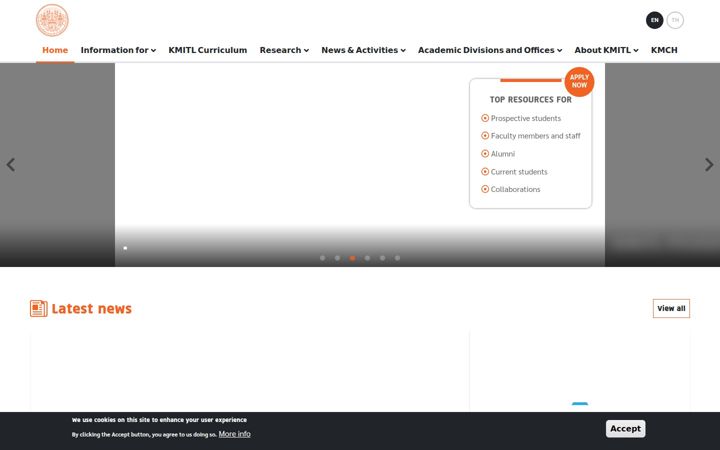Open the More info cookie link
The image size is (720, 450).
tap(235, 434)
